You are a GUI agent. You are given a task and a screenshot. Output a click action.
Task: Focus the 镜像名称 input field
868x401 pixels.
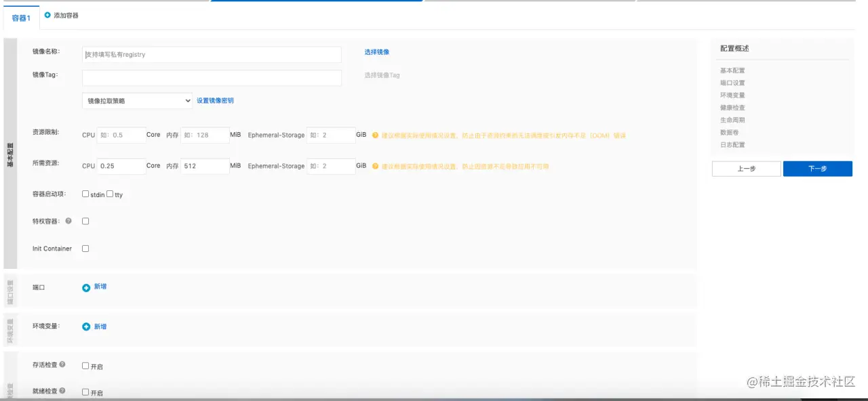click(212, 54)
